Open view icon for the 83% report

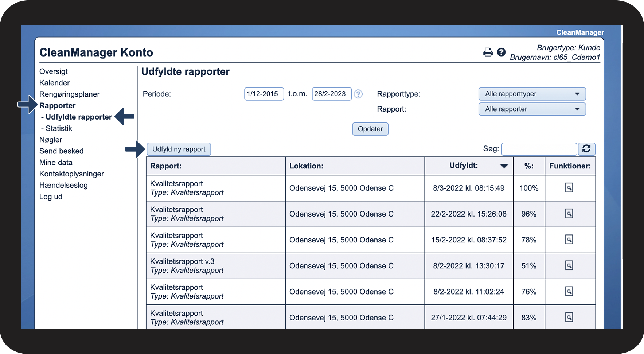[x=569, y=317]
